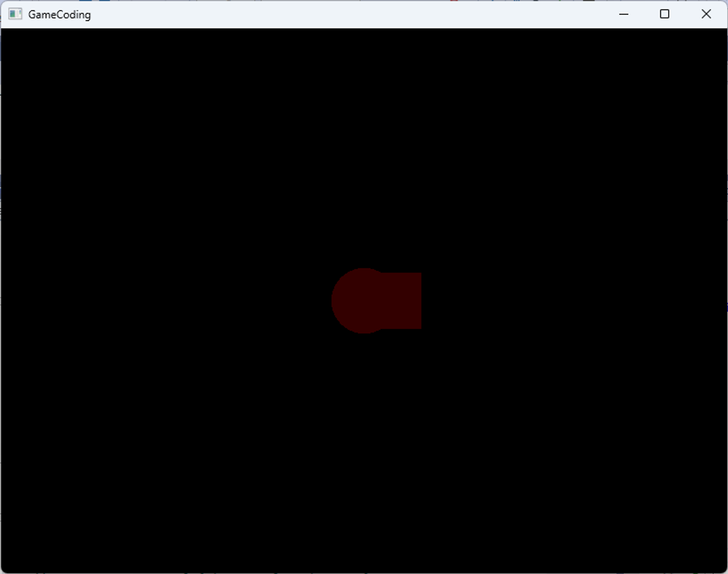The width and height of the screenshot is (728, 574).
Task: Maximize the GameCoding window
Action: pyautogui.click(x=665, y=14)
